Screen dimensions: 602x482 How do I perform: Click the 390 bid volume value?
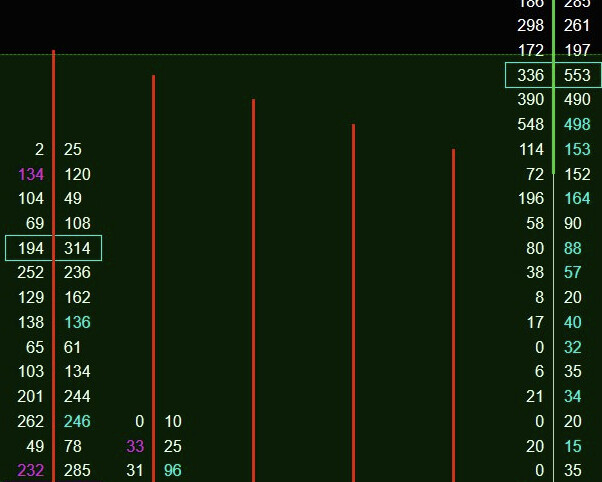point(530,100)
